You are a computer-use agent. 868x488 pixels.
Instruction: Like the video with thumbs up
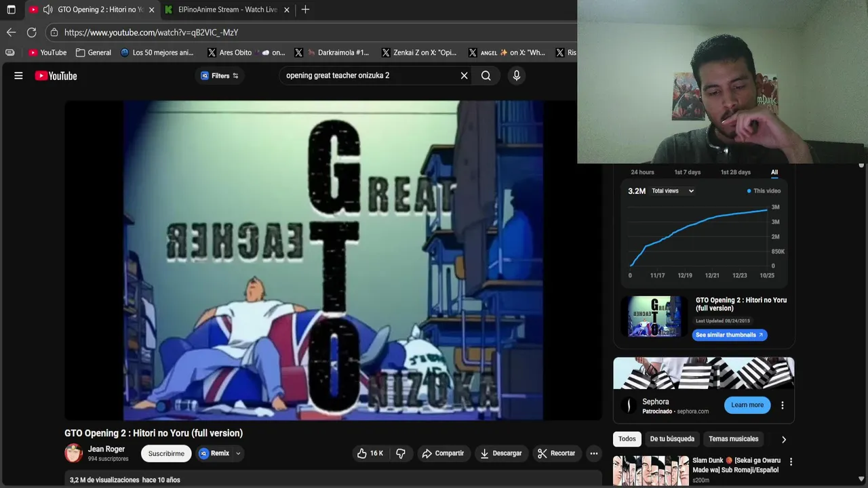pyautogui.click(x=370, y=453)
